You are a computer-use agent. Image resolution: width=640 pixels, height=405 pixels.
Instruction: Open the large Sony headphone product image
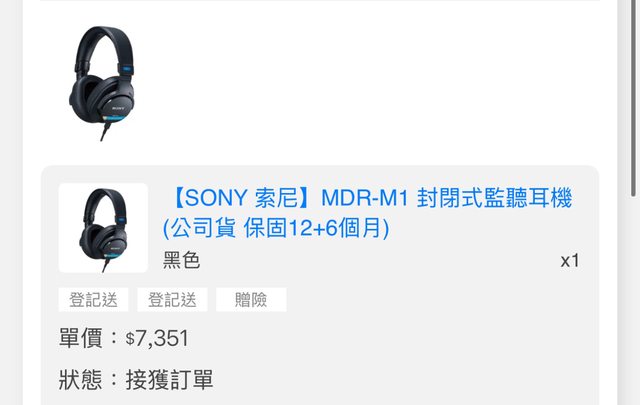101,83
